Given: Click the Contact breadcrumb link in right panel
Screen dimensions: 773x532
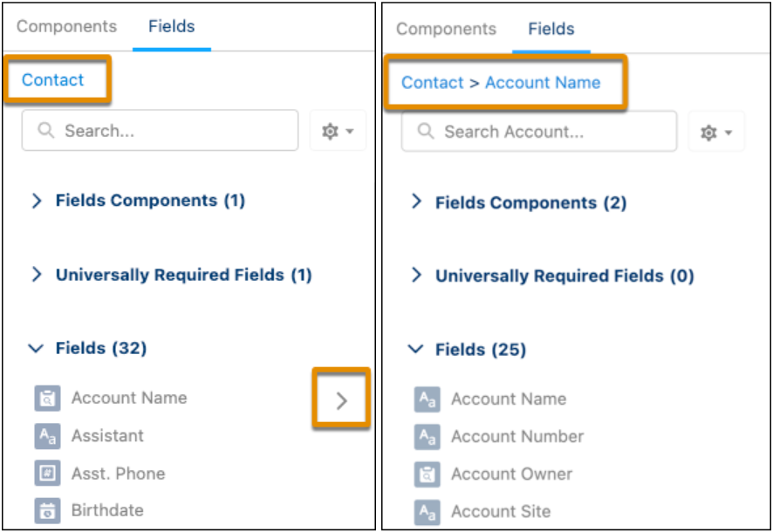Looking at the screenshot, I should pos(433,83).
